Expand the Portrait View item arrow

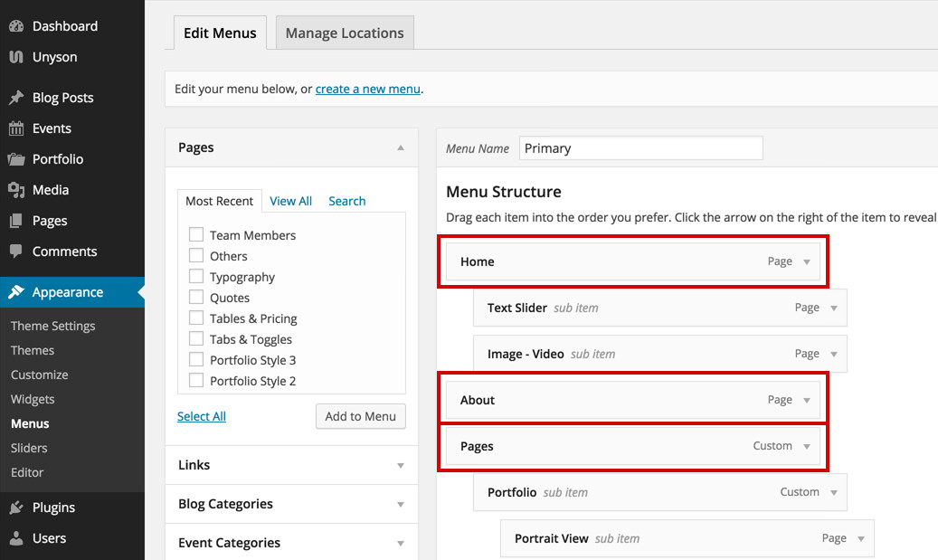(861, 539)
